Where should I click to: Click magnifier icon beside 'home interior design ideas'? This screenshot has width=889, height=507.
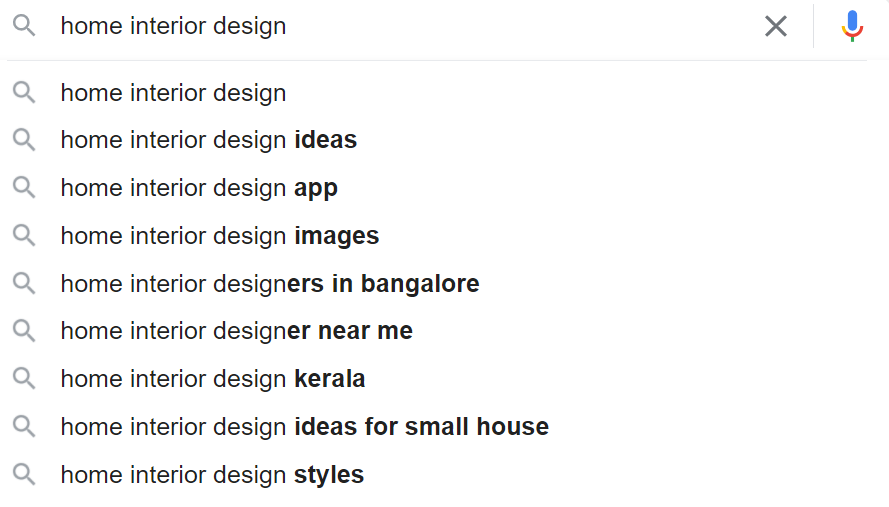click(x=24, y=140)
